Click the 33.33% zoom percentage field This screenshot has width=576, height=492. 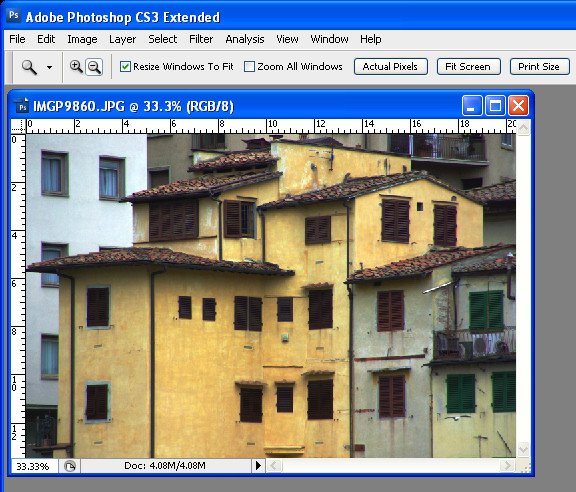pos(33,466)
